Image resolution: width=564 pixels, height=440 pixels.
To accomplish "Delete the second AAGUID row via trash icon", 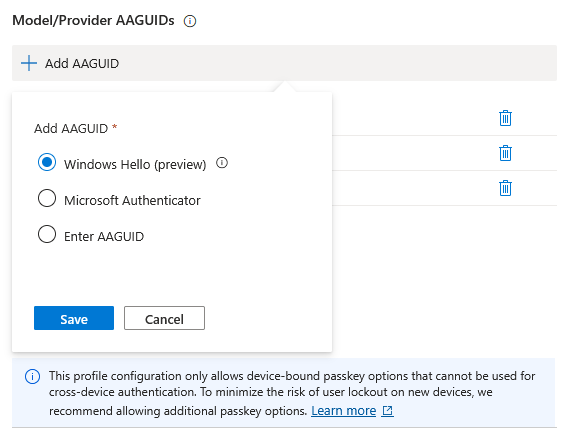I will point(505,153).
